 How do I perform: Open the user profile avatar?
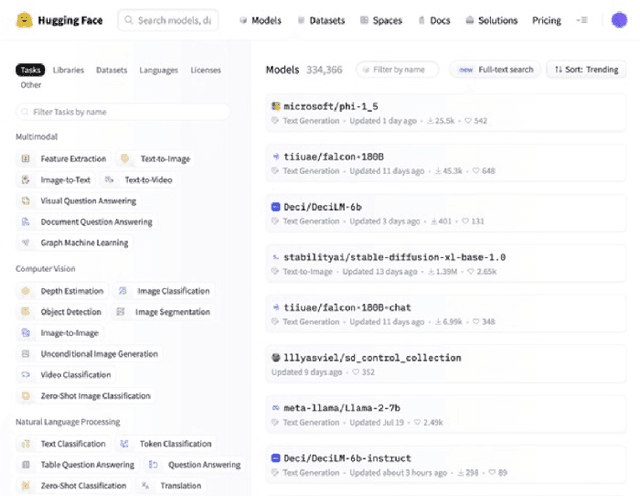(x=619, y=20)
